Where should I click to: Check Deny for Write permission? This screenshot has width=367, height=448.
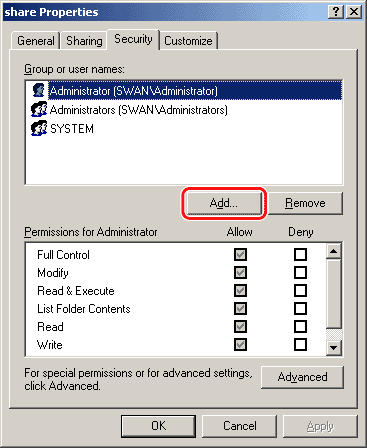point(300,344)
